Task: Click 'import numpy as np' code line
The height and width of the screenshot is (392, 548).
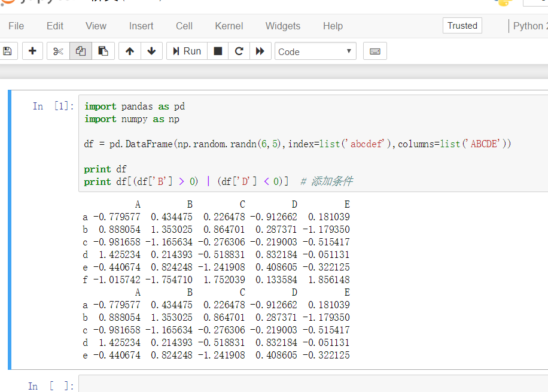Action: [132, 119]
